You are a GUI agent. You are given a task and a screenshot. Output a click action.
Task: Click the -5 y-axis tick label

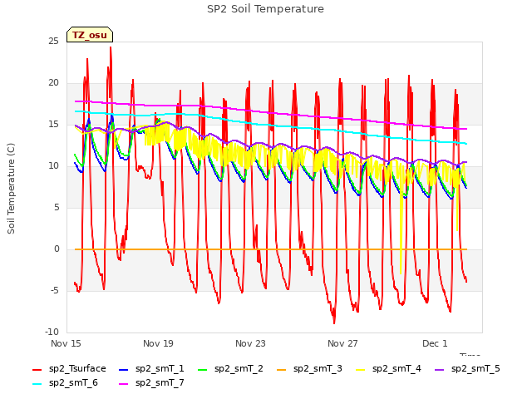pyautogui.click(x=55, y=291)
